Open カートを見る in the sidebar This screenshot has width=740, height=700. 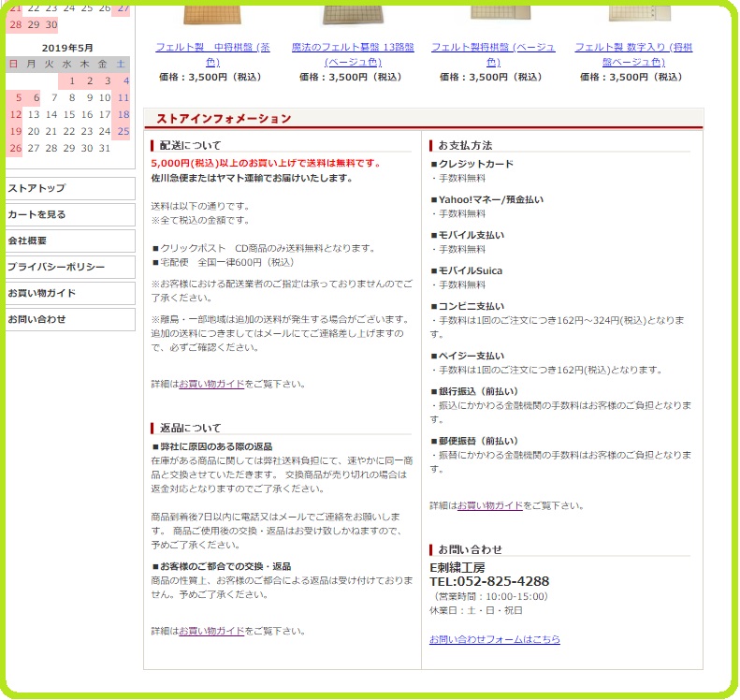[70, 214]
